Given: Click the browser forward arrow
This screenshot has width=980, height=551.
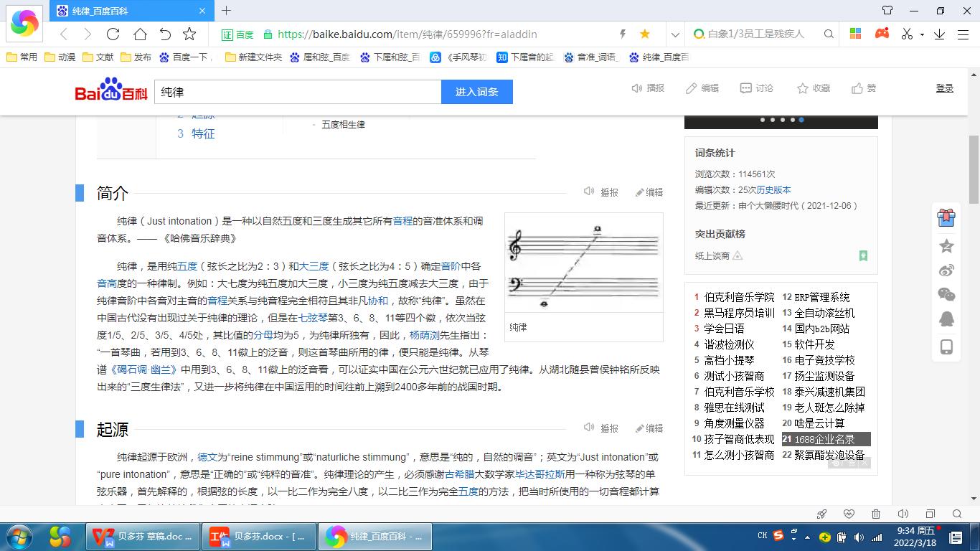Looking at the screenshot, I should tap(88, 34).
